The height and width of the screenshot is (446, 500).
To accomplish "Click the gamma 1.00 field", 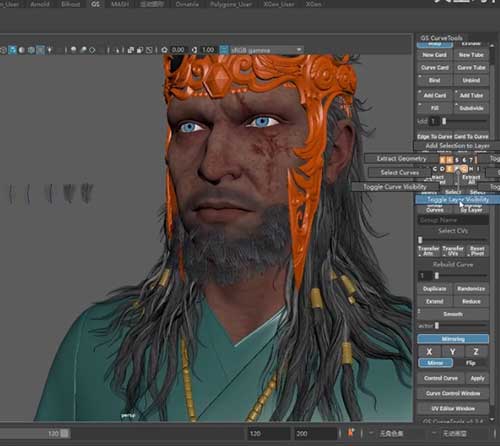I will tap(208, 50).
